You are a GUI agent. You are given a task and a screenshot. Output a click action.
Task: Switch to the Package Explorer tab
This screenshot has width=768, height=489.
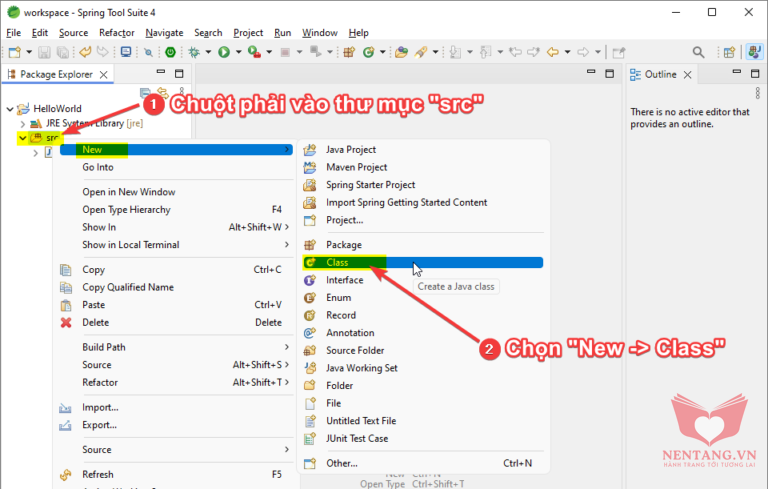point(56,74)
